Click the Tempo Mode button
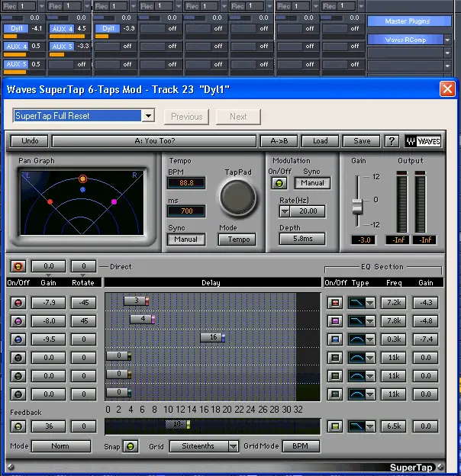This screenshot has width=461, height=476. point(237,240)
